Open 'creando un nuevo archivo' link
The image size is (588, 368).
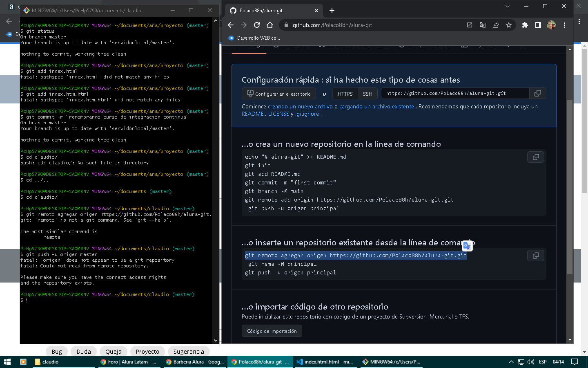pos(300,106)
